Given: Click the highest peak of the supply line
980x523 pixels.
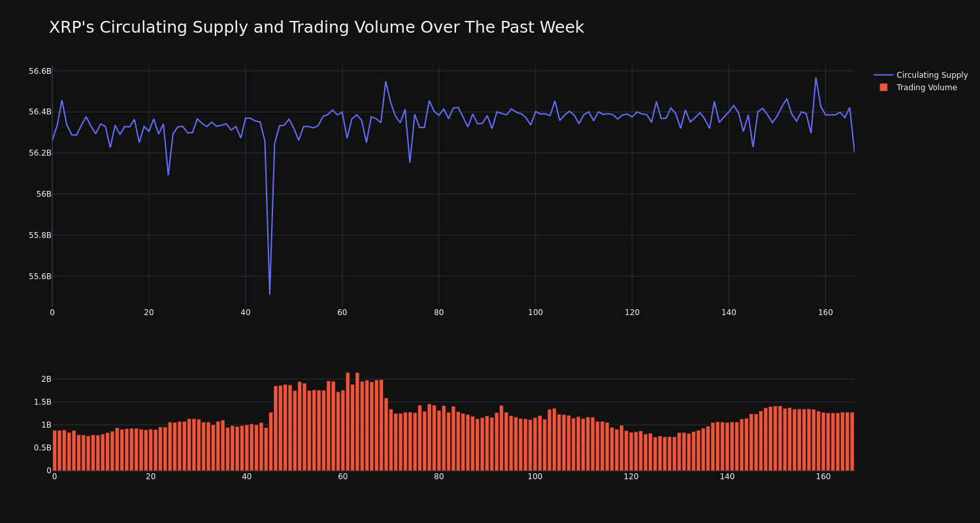Looking at the screenshot, I should pyautogui.click(x=815, y=78).
